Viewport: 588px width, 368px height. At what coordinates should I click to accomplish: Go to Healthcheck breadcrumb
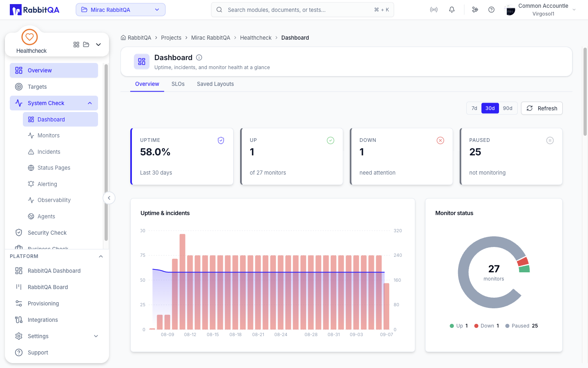(x=256, y=38)
